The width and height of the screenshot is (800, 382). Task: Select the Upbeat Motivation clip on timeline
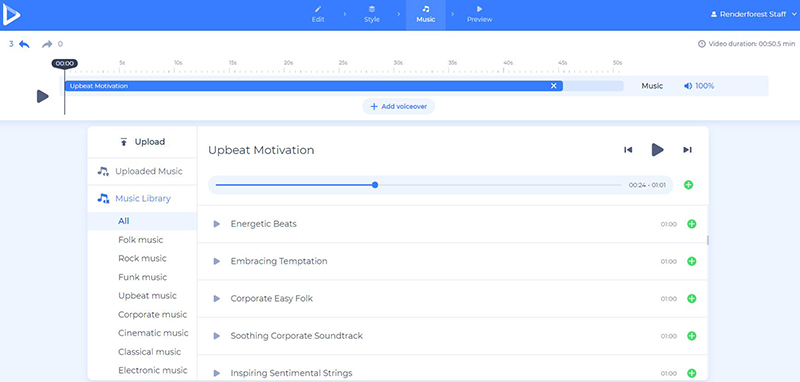click(313, 86)
